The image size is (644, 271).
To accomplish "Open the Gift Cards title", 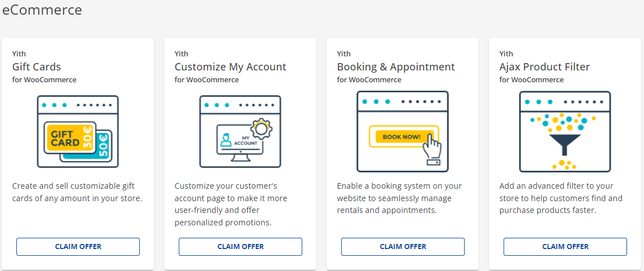I will click(x=37, y=67).
